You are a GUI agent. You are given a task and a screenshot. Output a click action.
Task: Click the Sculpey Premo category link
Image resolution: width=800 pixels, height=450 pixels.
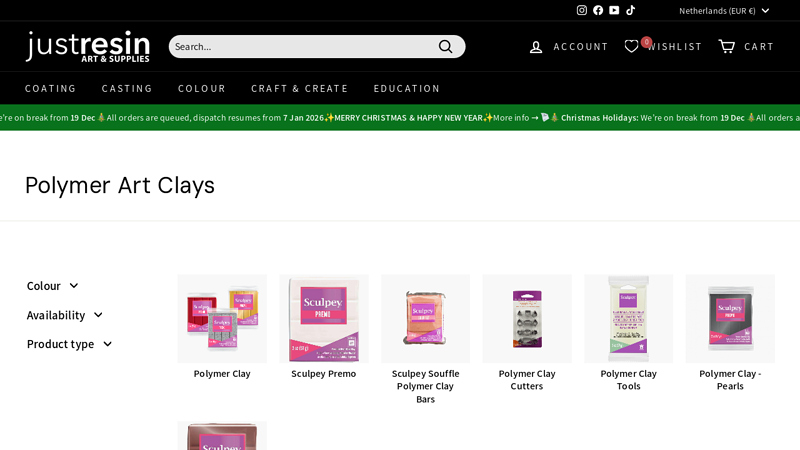(323, 374)
